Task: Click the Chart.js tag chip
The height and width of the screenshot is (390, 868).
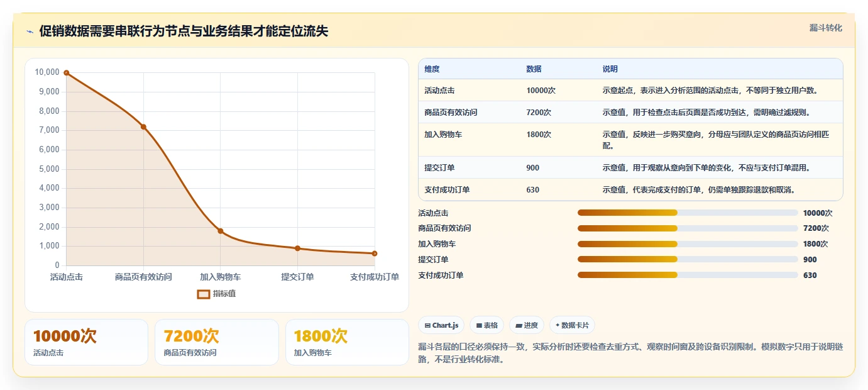Action: [442, 325]
